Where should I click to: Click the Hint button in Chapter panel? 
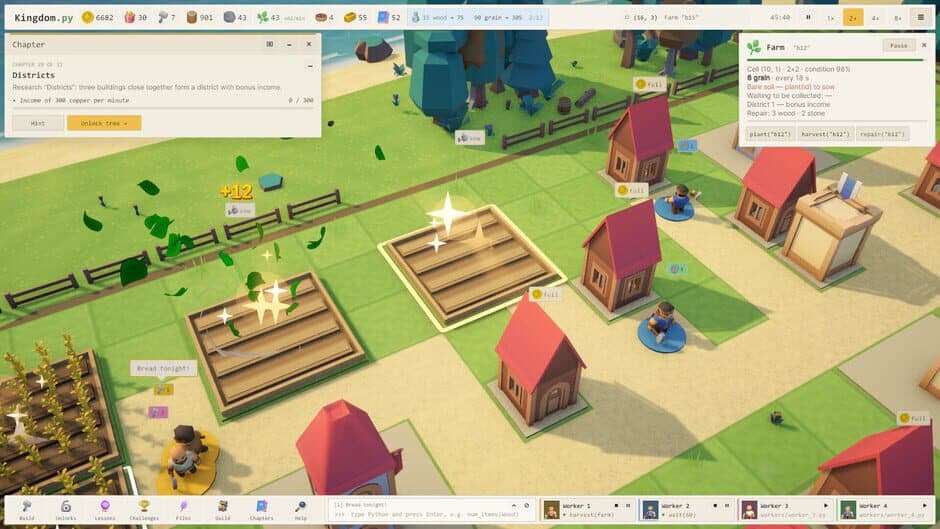click(x=38, y=123)
